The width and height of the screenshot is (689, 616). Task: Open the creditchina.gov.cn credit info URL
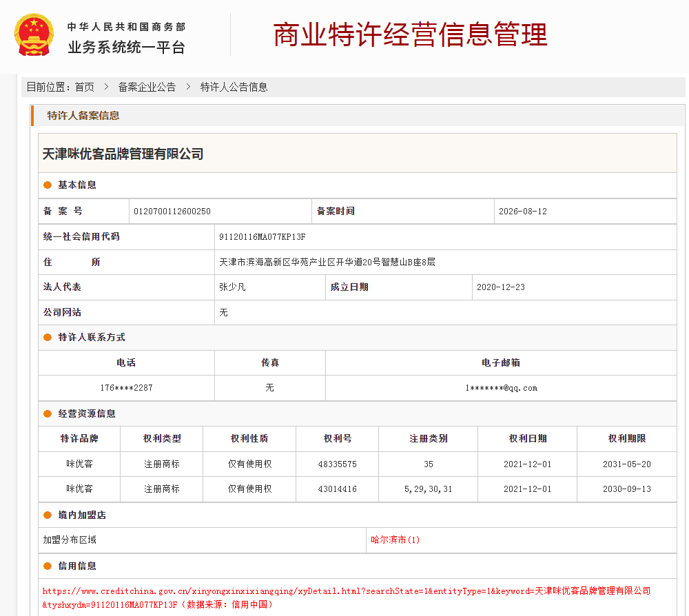point(347,597)
